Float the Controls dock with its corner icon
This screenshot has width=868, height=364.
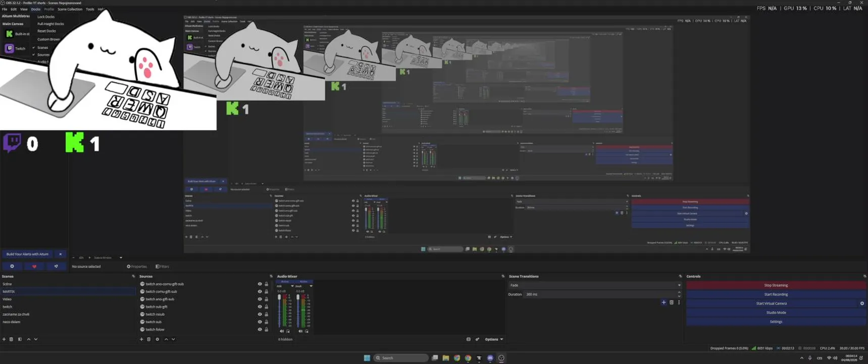[864, 277]
